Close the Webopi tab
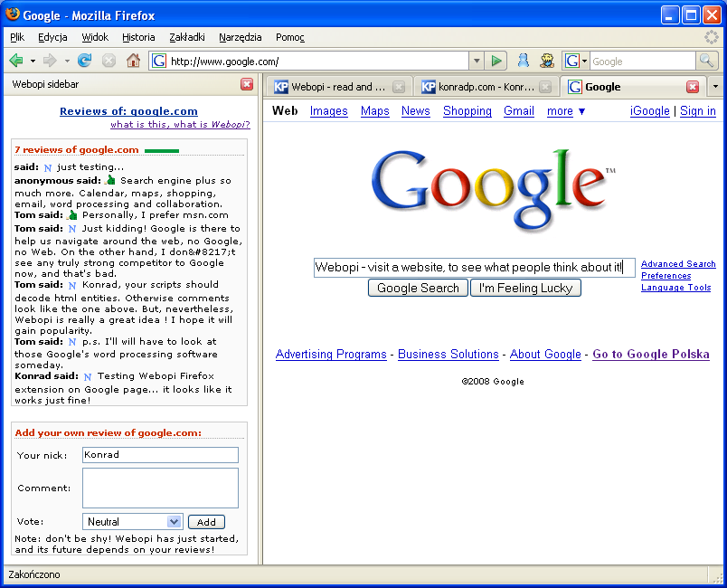Viewport: 727px width, 588px height. [x=398, y=87]
